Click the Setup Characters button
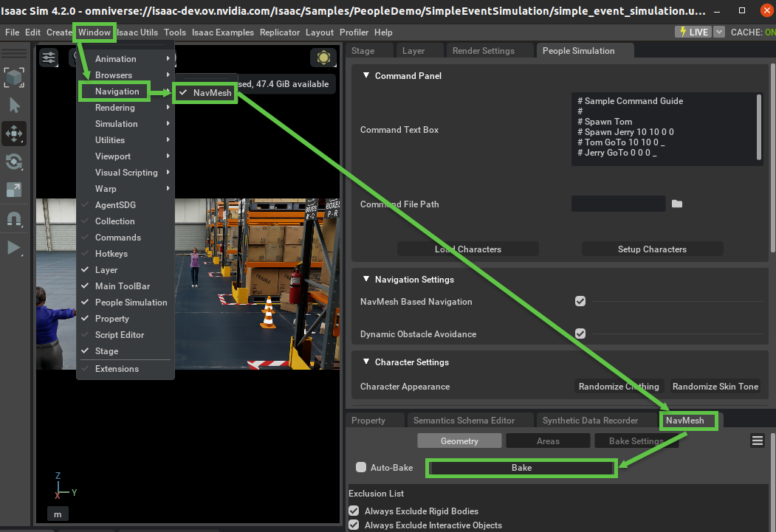 [x=652, y=249]
